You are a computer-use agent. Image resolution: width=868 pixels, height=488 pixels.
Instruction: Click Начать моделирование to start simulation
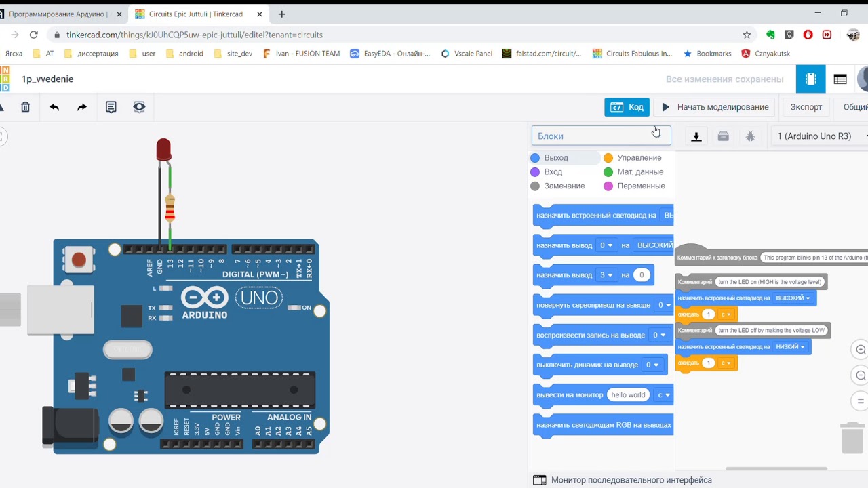click(715, 107)
